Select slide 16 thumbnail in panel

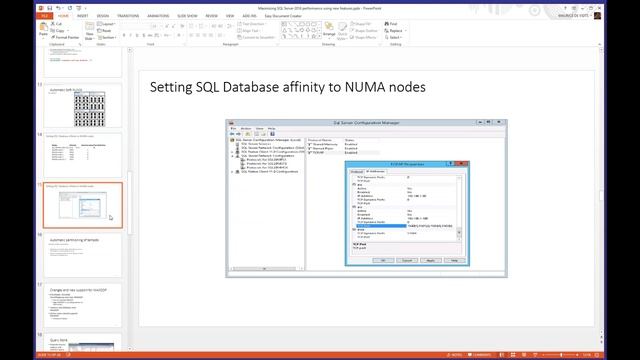(x=83, y=255)
